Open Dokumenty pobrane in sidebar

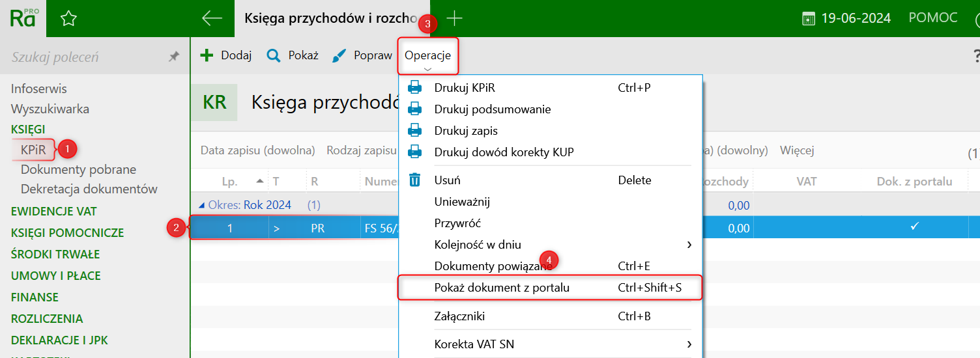78,169
